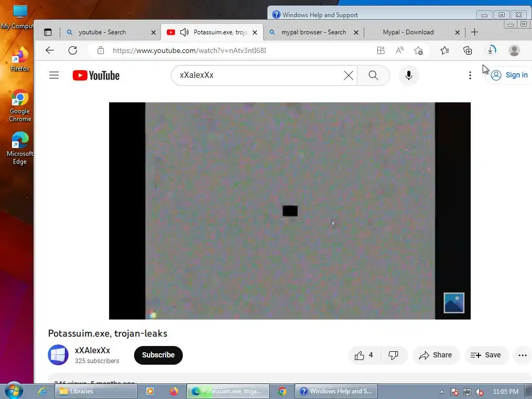Image resolution: width=532 pixels, height=399 pixels.
Task: Open the Downloads icon in Edge toolbar
Action: point(491,50)
